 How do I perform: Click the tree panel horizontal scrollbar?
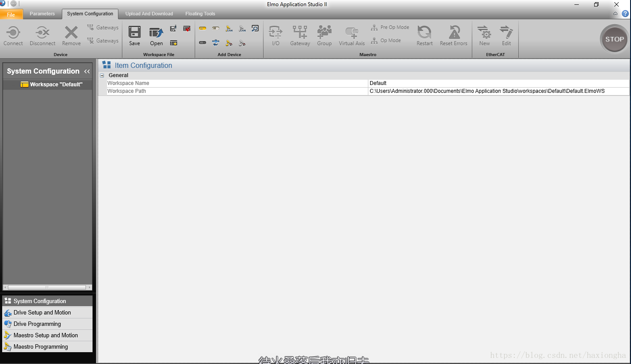[x=47, y=287]
